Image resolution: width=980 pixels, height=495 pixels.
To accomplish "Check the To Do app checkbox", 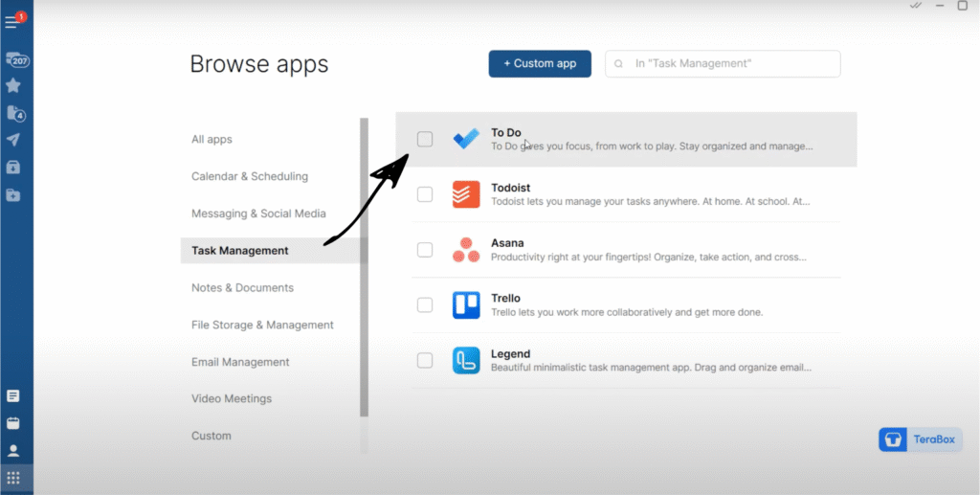I will pos(425,139).
